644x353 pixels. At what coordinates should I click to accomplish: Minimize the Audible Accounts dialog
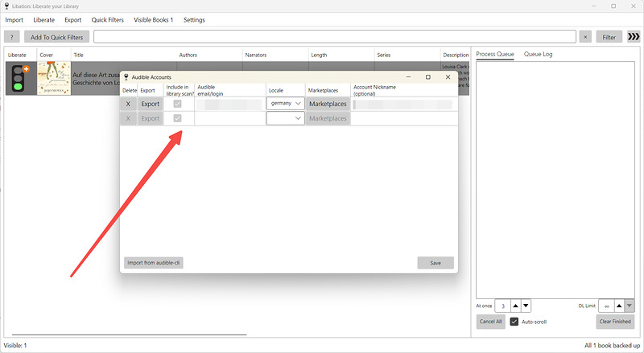click(408, 76)
